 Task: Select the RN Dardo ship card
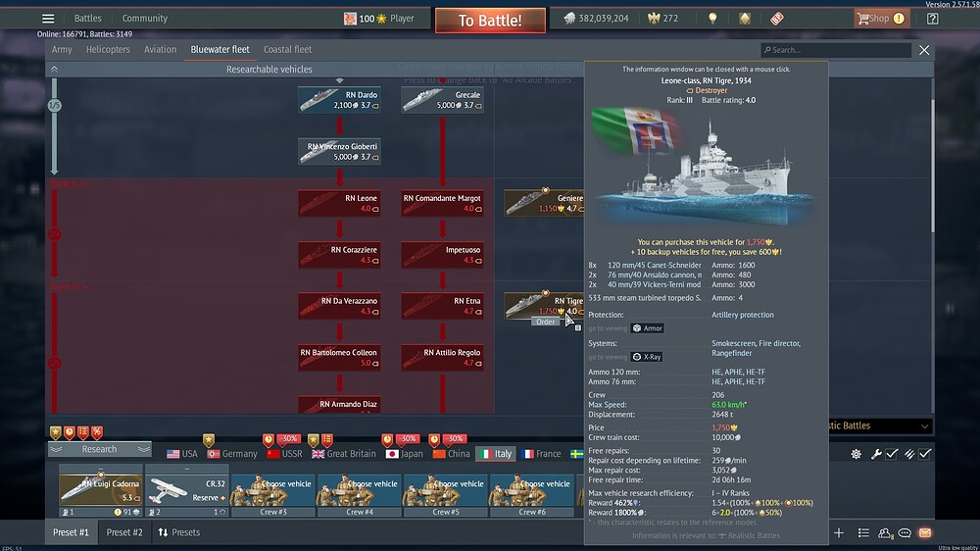point(339,100)
